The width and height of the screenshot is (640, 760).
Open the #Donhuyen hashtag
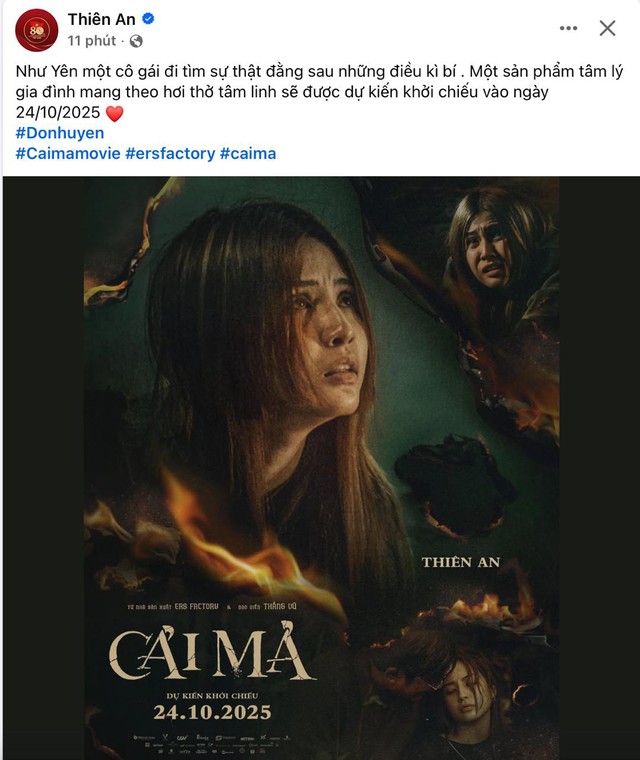(60, 133)
